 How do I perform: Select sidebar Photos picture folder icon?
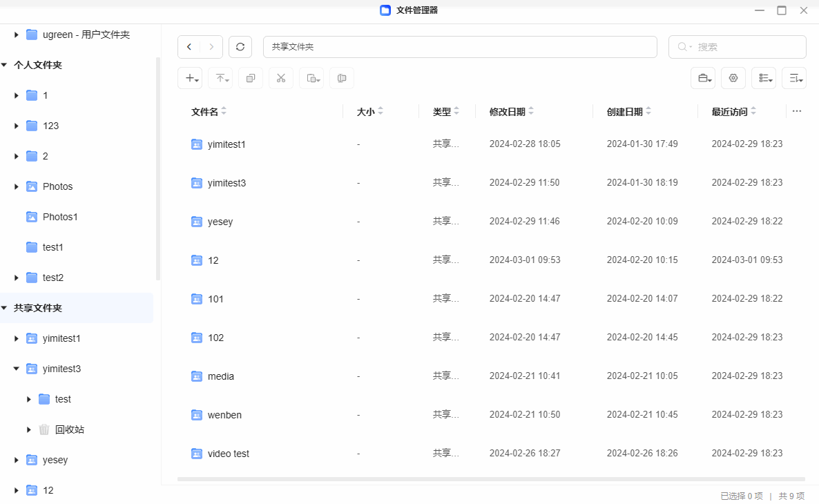tap(32, 186)
